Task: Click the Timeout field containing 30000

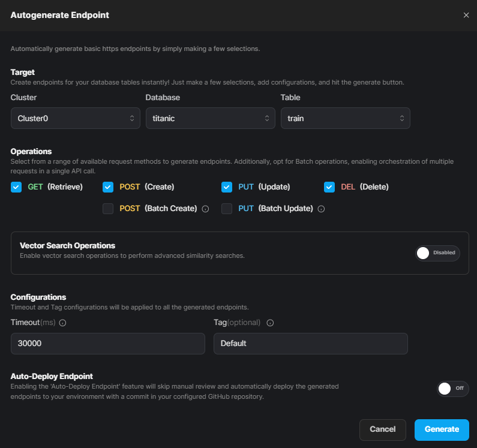Action: click(108, 344)
